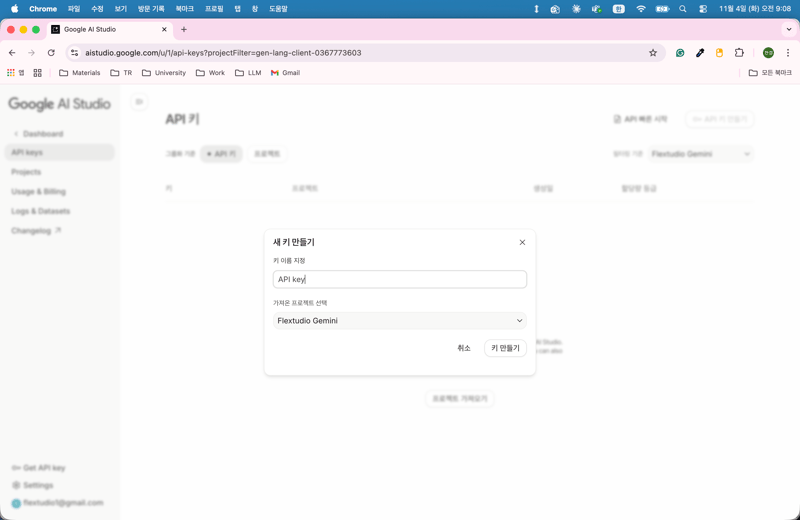Go forward with browser forward arrow
Viewport: 800px width, 520px height.
click(x=32, y=53)
